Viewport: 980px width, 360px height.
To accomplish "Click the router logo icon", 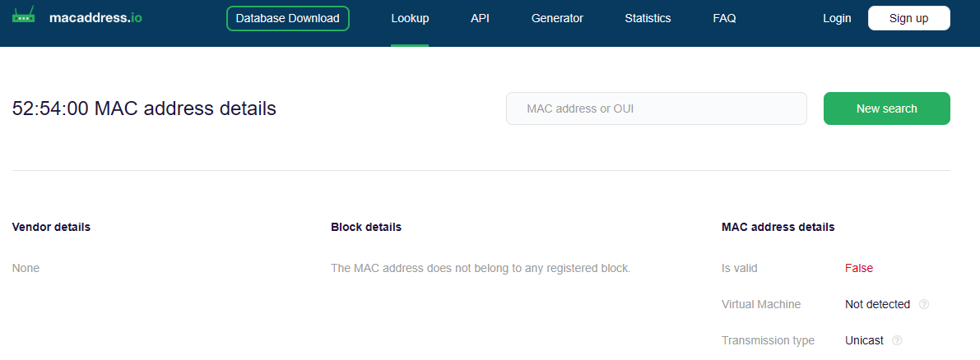I will (24, 16).
